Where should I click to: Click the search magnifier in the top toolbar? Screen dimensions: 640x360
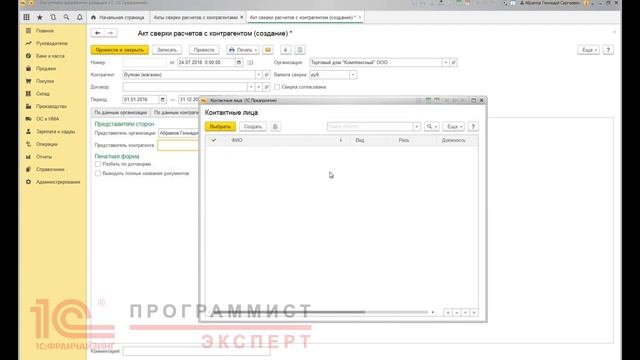pyautogui.click(x=66, y=17)
